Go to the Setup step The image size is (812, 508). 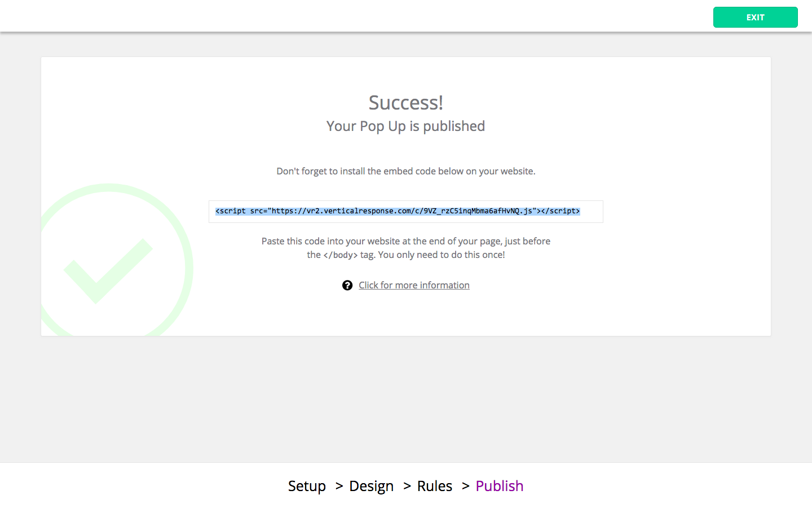tap(307, 486)
